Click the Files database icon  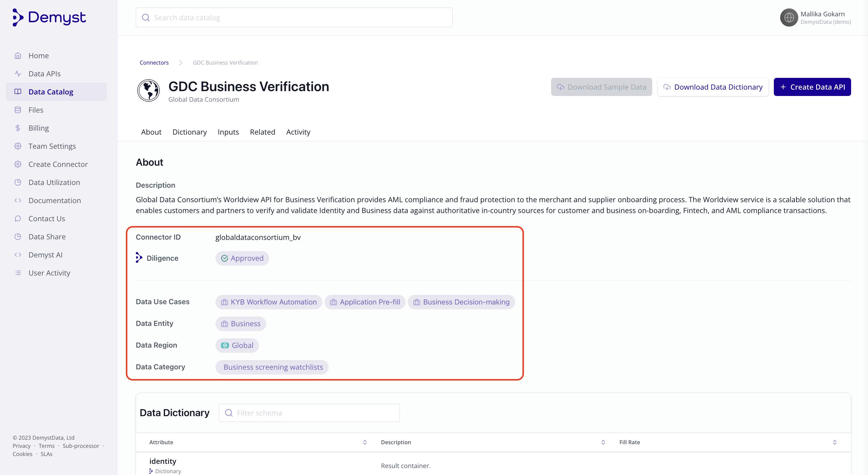18,110
